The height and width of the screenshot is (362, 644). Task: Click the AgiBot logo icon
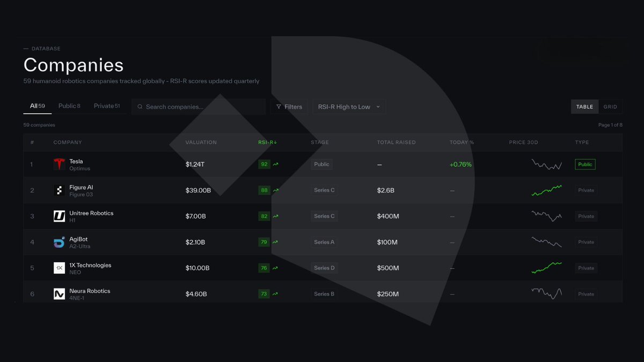[x=59, y=242]
